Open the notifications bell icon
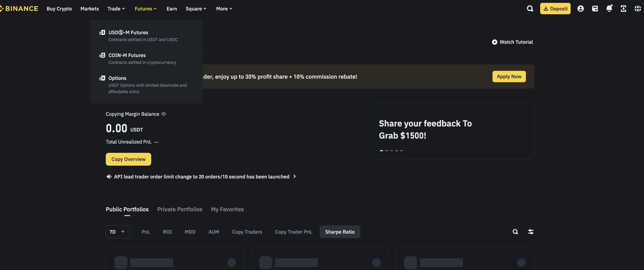Viewport: 644px width, 270px height. click(609, 9)
